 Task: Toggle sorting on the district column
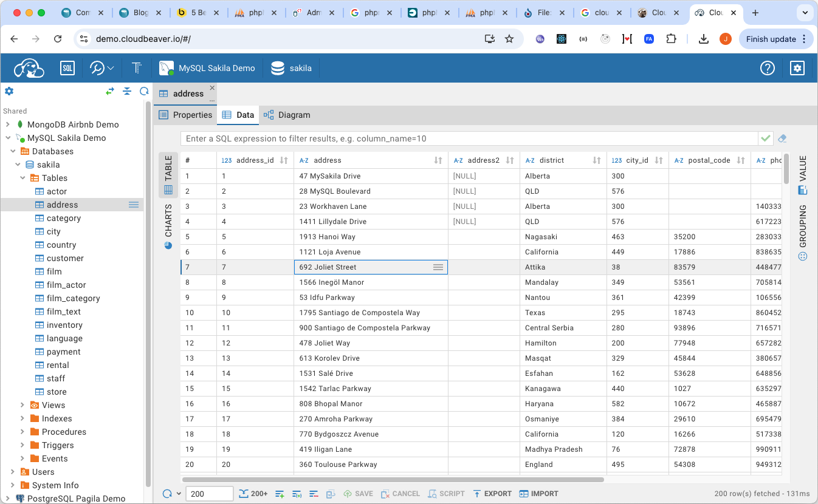click(596, 160)
